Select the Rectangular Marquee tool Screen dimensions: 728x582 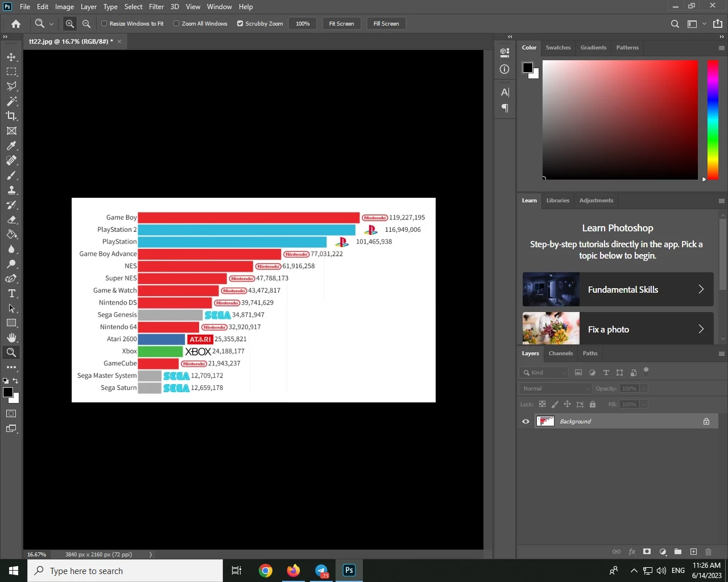11,72
